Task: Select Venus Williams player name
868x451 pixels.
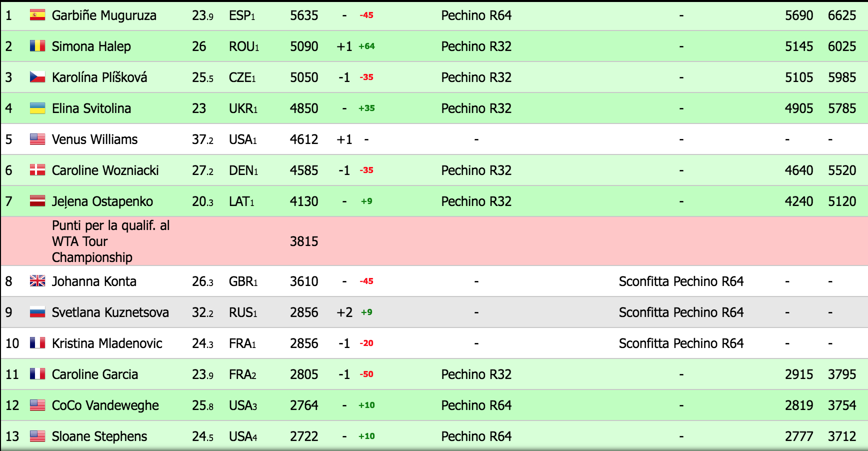Action: click(x=94, y=139)
